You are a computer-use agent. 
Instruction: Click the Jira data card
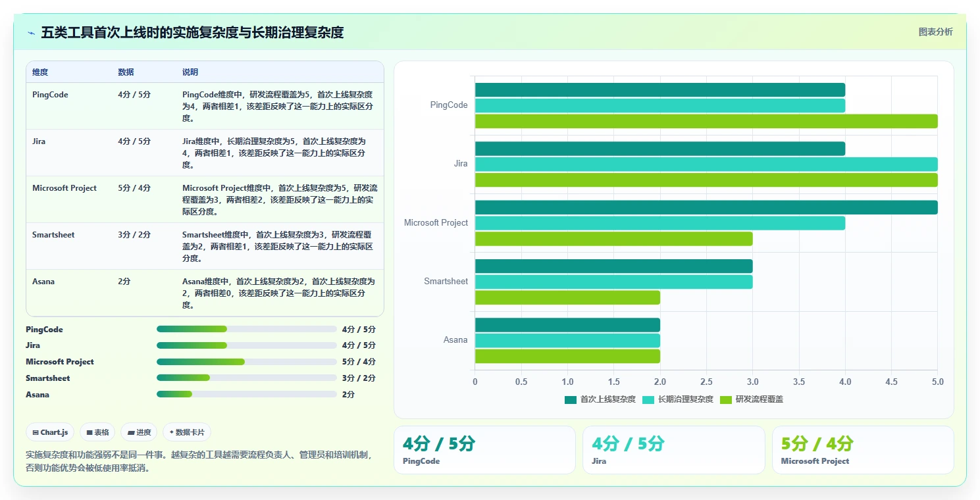click(674, 450)
